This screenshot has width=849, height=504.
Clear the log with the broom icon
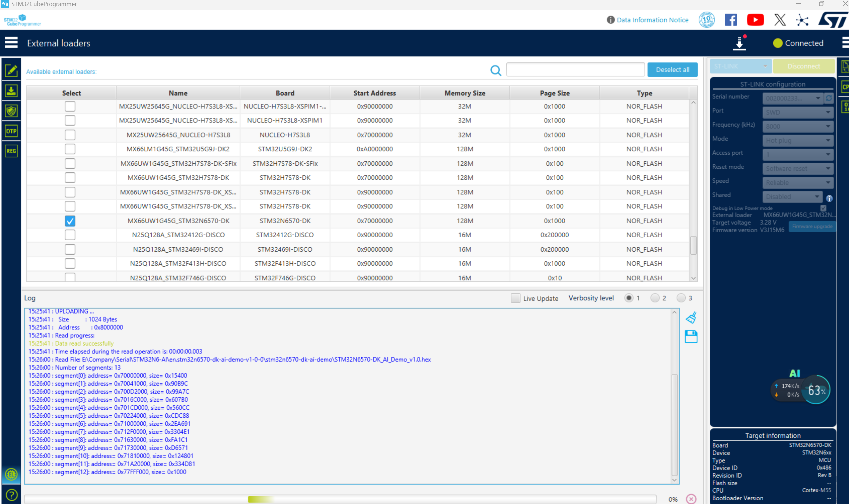tap(691, 318)
